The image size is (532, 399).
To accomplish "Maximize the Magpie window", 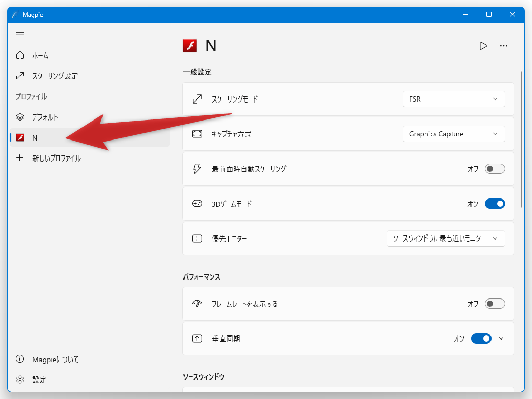I will (489, 14).
